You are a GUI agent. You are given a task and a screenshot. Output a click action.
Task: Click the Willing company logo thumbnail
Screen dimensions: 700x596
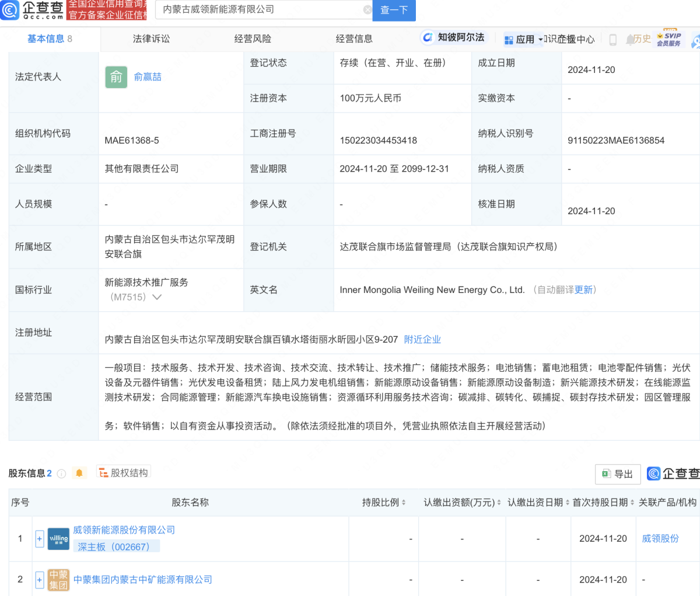click(x=58, y=539)
